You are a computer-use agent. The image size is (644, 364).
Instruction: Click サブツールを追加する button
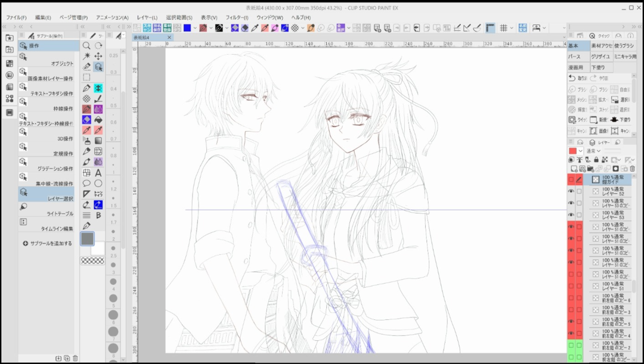pos(48,244)
